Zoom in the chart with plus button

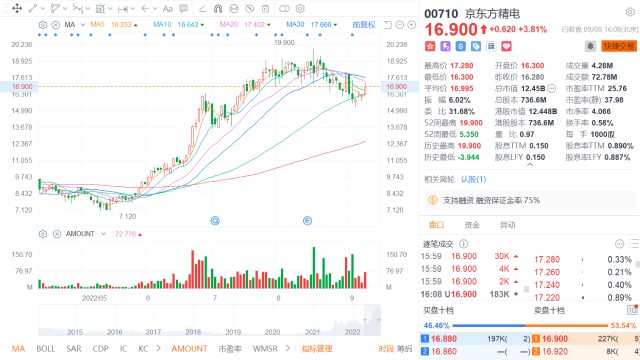[x=411, y=25]
